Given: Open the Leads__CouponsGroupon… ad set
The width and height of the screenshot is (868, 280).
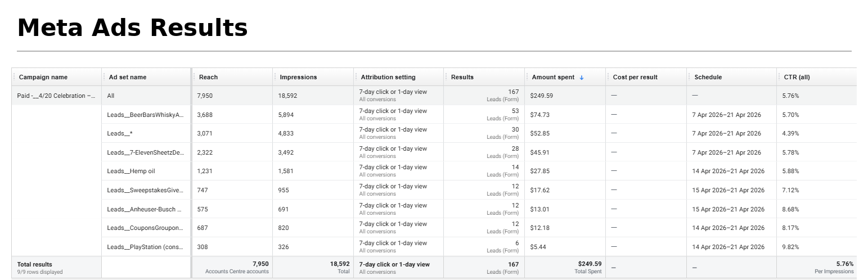Looking at the screenshot, I should coord(145,228).
